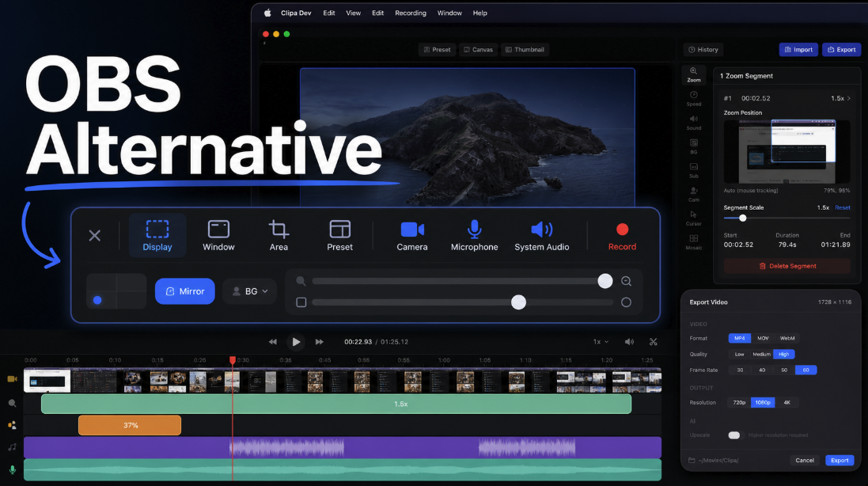This screenshot has width=868, height=486.
Task: Select the orange 37% timeline segment
Action: [130, 425]
